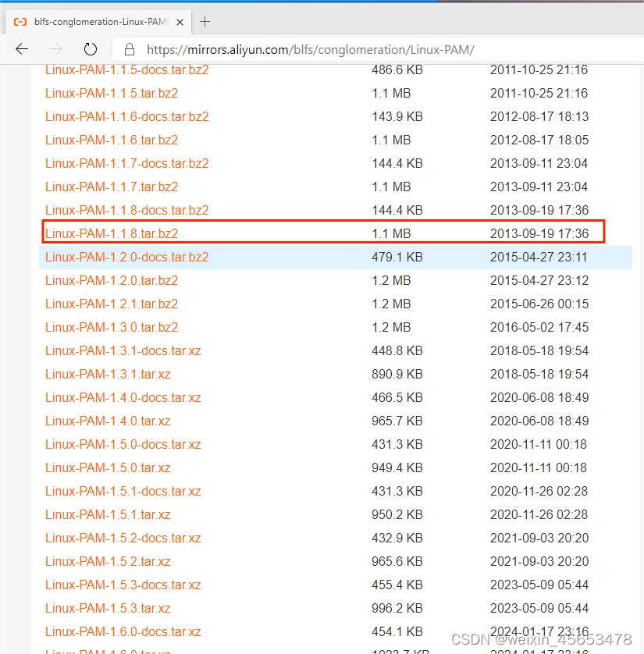Open Linux-PAM-1.6.0-docs.tar.xz link
644x654 pixels.
(123, 631)
